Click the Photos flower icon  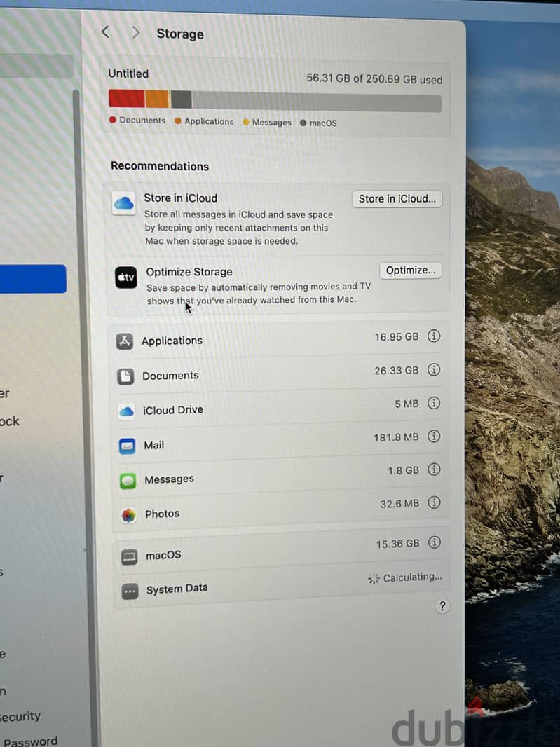(x=128, y=515)
